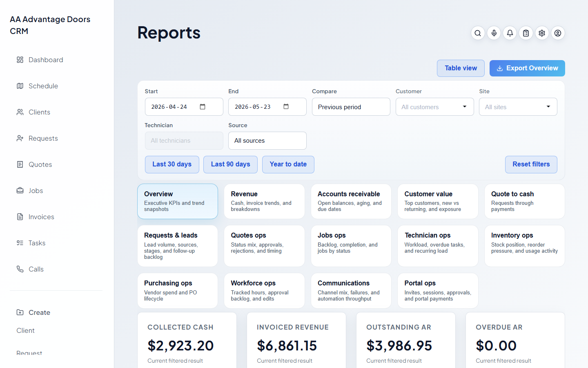Open the settings gear icon
588x368 pixels.
pos(542,33)
